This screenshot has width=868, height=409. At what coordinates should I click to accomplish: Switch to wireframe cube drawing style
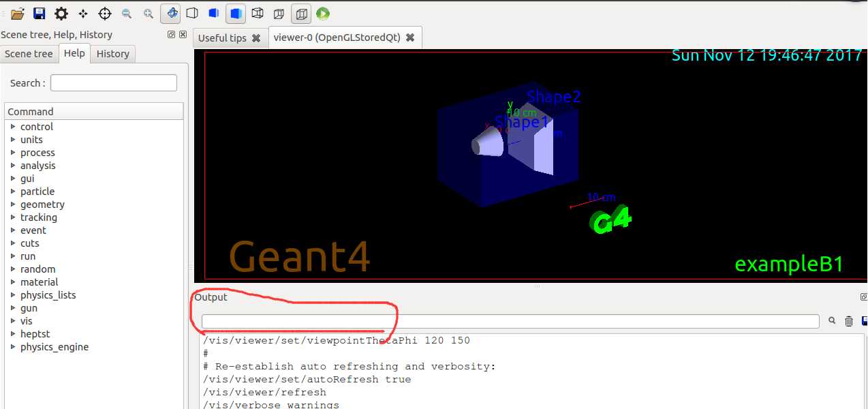click(x=258, y=13)
